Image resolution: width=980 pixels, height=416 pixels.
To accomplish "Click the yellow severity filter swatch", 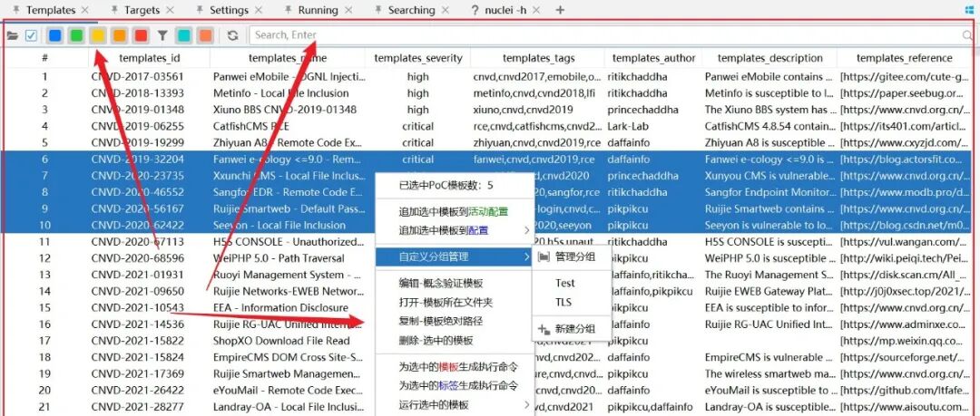I will [x=97, y=35].
